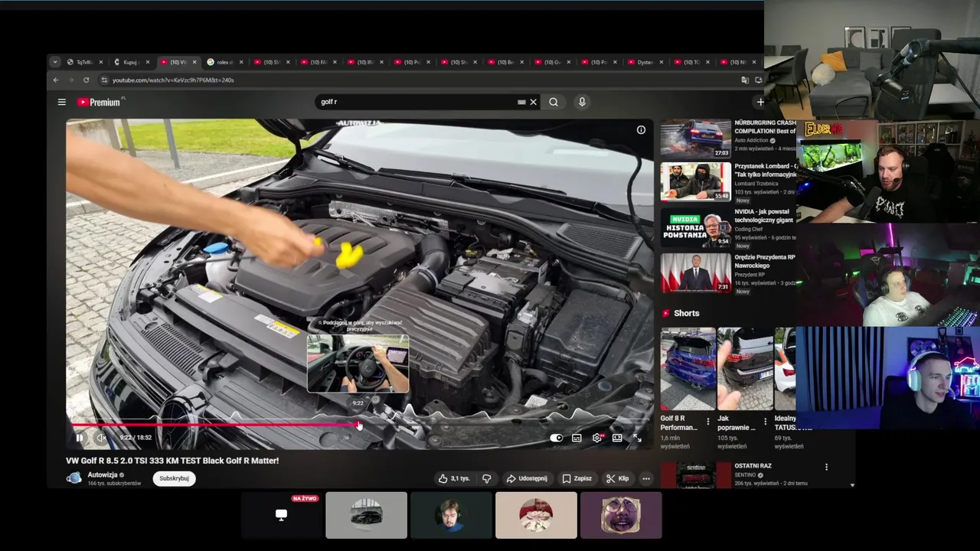
Task: Turn on subtitles in the video player
Action: pos(577,438)
